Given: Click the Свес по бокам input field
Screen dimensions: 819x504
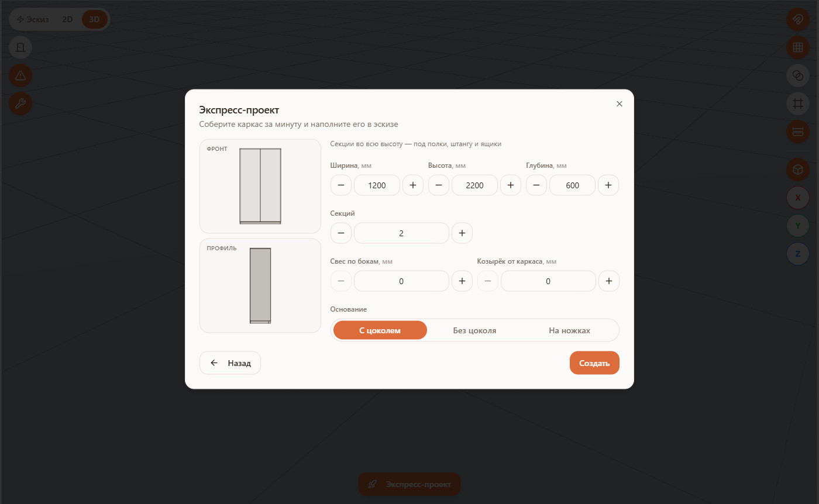Looking at the screenshot, I should (x=401, y=281).
